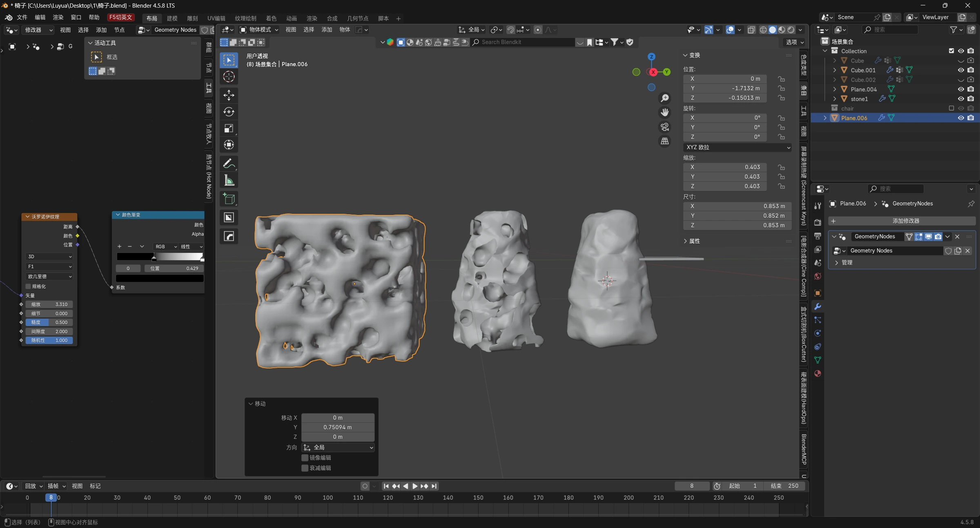Open the 欧几里得 distance dropdown

(x=49, y=276)
